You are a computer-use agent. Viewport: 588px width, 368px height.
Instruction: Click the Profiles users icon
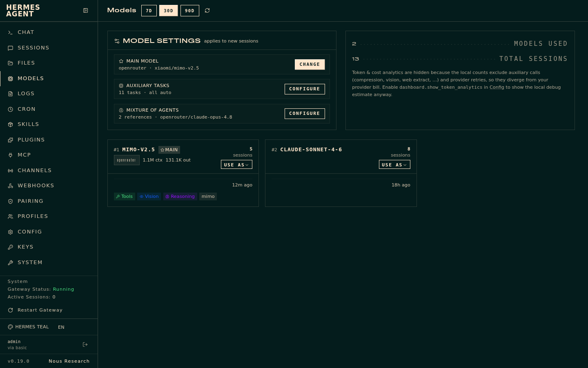click(11, 216)
